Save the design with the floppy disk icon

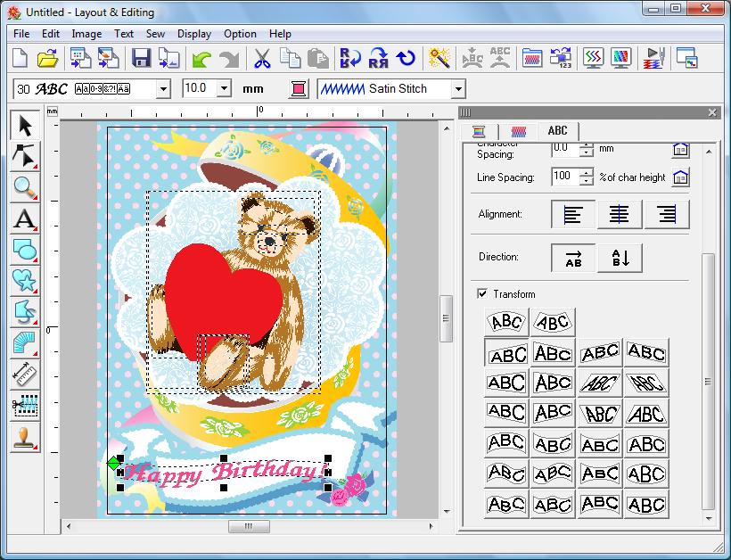coord(141,59)
